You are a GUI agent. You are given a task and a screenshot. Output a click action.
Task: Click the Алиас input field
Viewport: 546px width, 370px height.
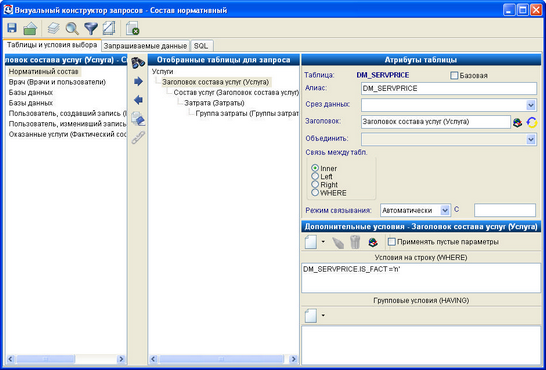click(449, 88)
